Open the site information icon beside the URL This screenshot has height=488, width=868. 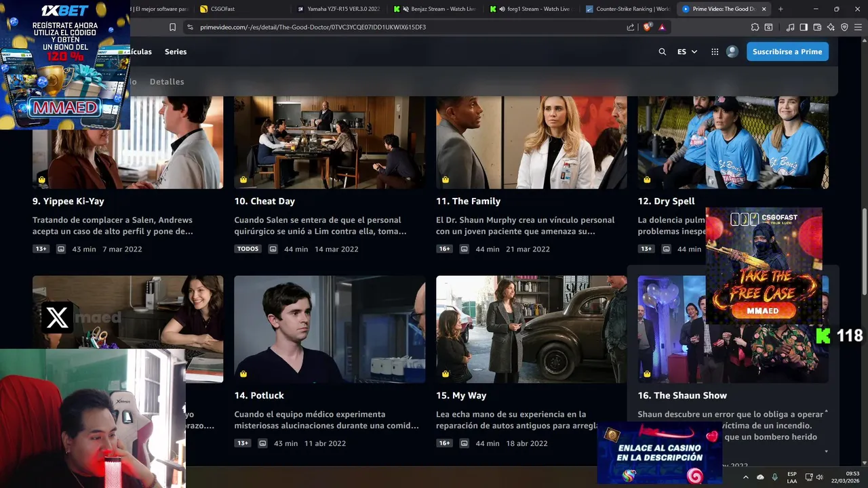190,27
